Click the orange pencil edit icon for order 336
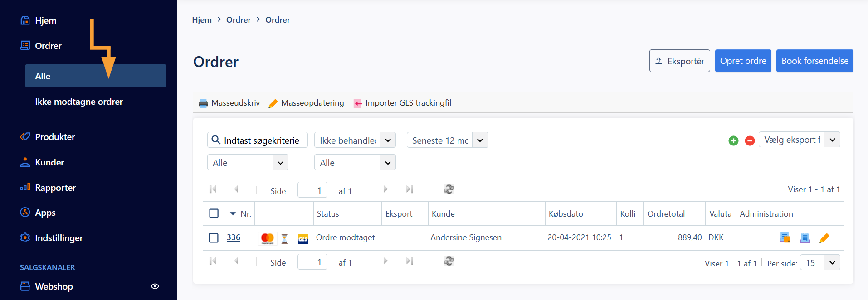 click(824, 238)
